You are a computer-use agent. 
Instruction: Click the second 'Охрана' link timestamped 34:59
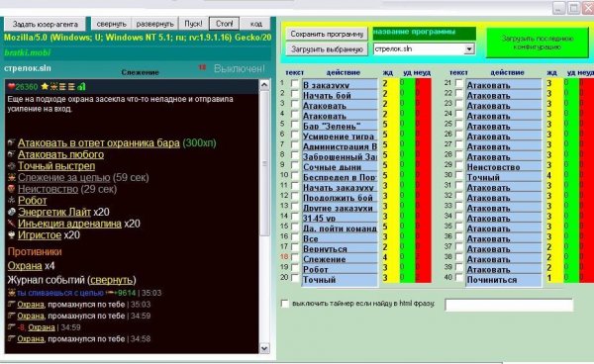42,327
